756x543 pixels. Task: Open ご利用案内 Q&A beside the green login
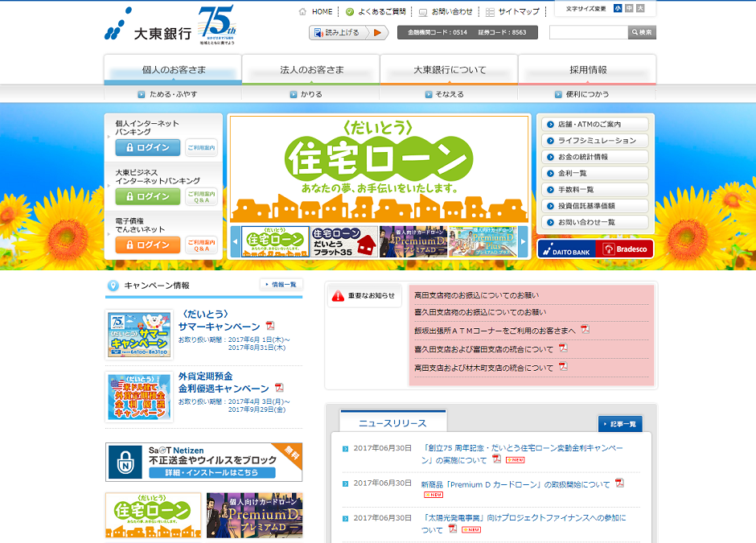[x=202, y=197]
